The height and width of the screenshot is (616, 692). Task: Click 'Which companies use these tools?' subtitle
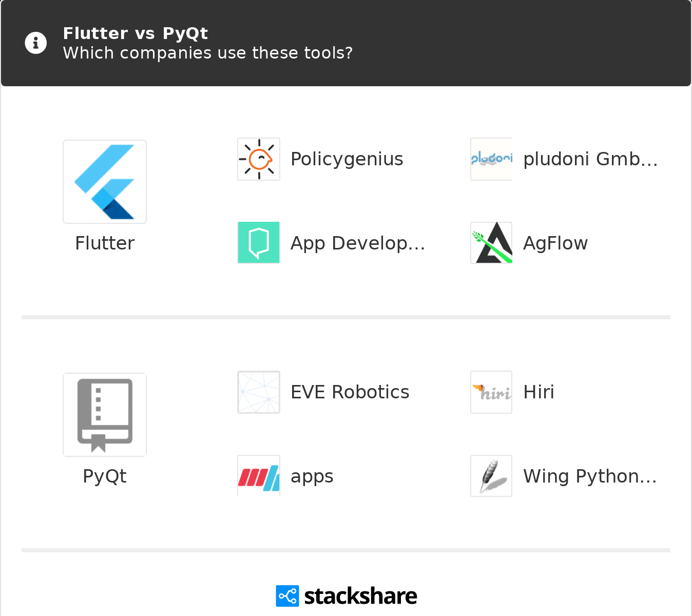click(x=208, y=53)
